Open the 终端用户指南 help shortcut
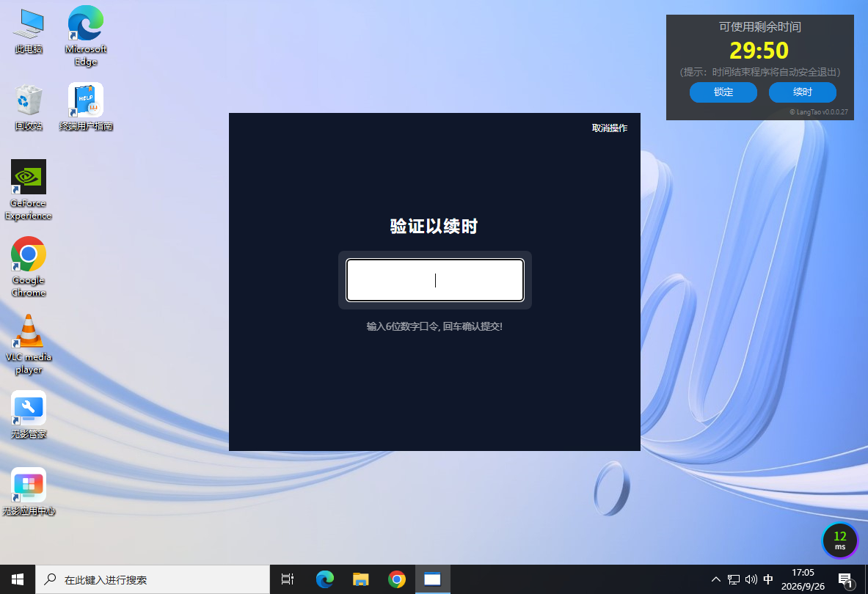Image resolution: width=868 pixels, height=594 pixels. tap(86, 107)
